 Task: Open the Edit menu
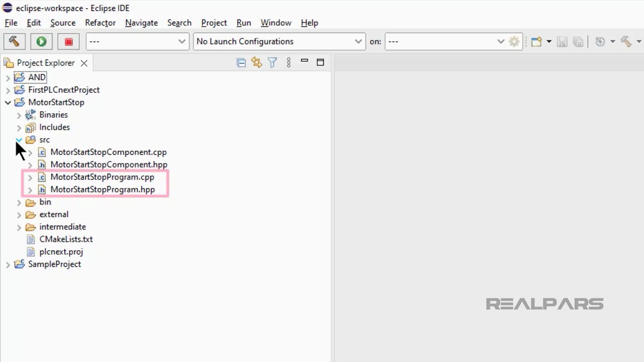[x=34, y=23]
